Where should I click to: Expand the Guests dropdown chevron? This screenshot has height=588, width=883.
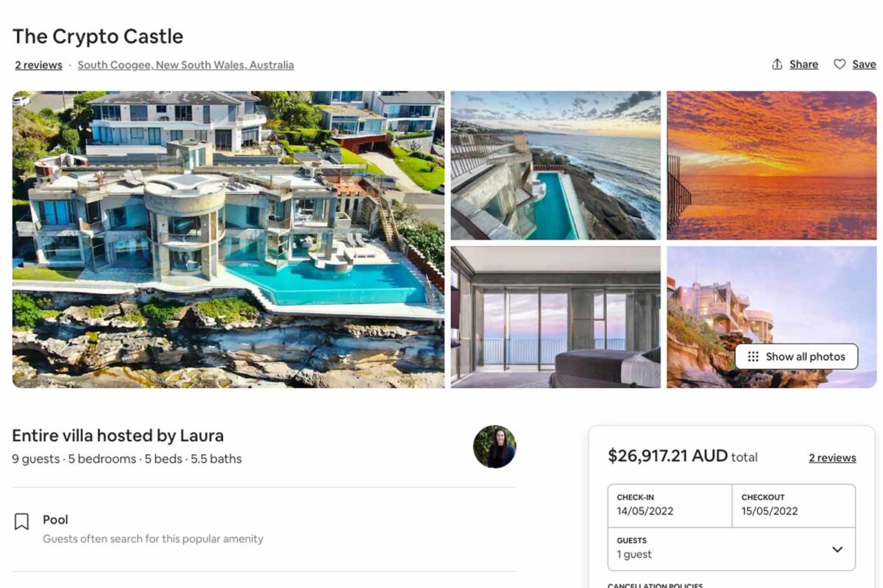pyautogui.click(x=837, y=549)
